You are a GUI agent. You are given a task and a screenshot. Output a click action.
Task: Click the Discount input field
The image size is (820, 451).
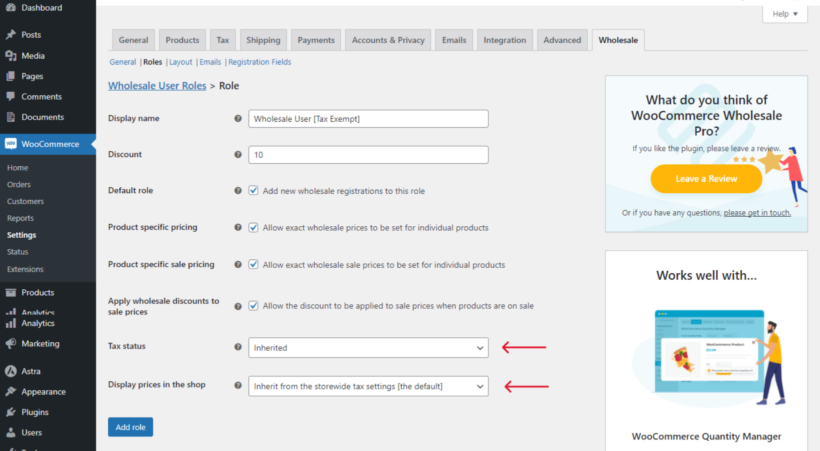(x=368, y=155)
